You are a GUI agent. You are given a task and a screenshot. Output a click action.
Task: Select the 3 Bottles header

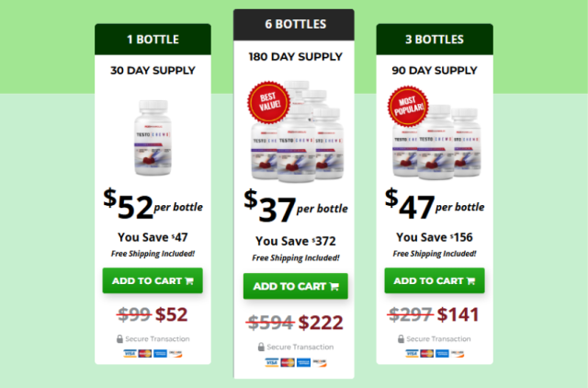pyautogui.click(x=435, y=39)
